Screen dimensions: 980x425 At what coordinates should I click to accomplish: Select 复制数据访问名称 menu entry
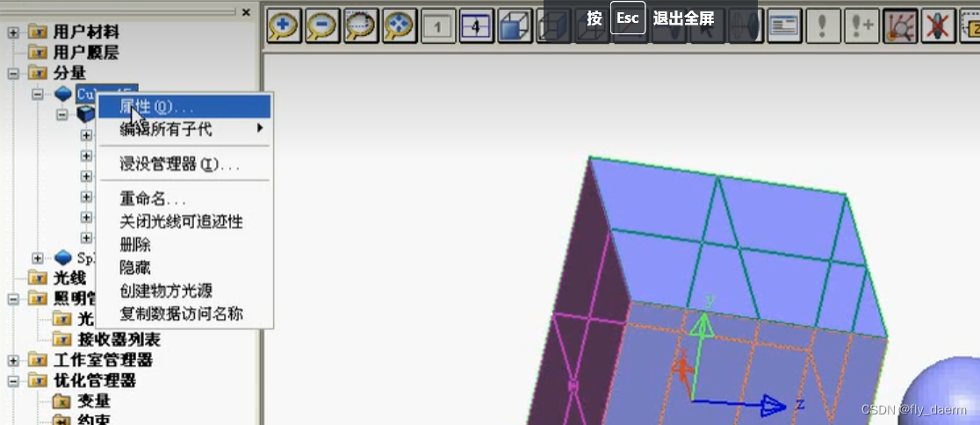pyautogui.click(x=184, y=313)
